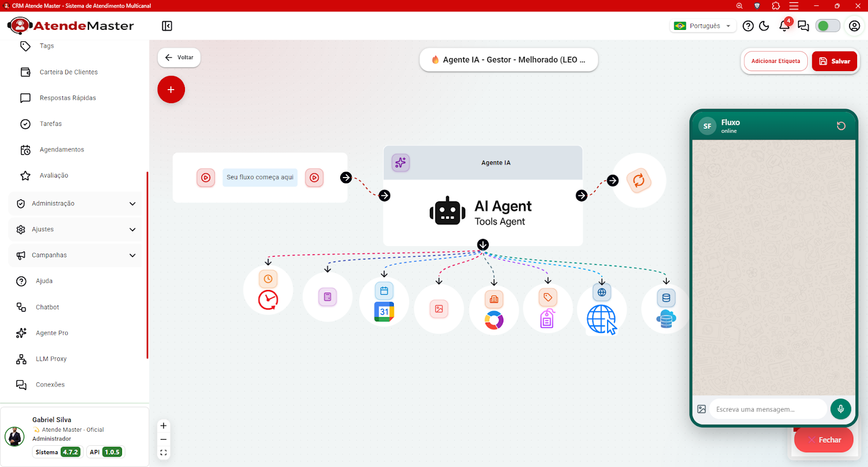This screenshot has width=868, height=467.
Task: Open the colorful ring CRM tool node
Action: click(494, 310)
